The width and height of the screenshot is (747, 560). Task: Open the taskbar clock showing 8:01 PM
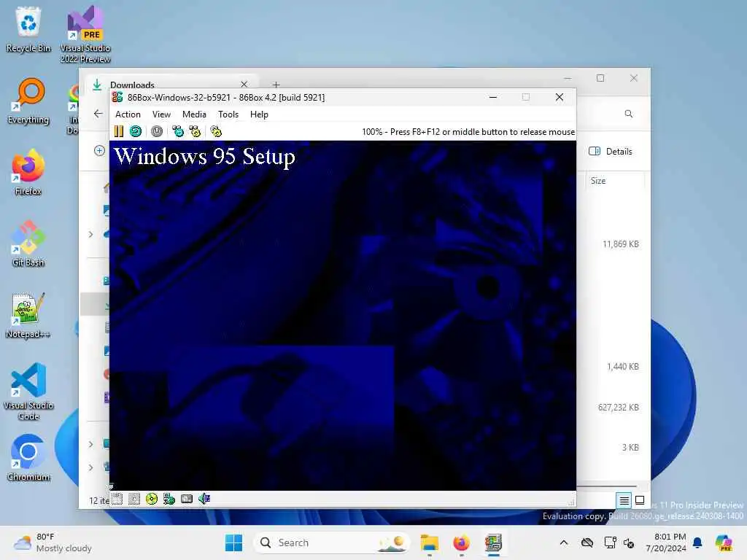click(666, 542)
